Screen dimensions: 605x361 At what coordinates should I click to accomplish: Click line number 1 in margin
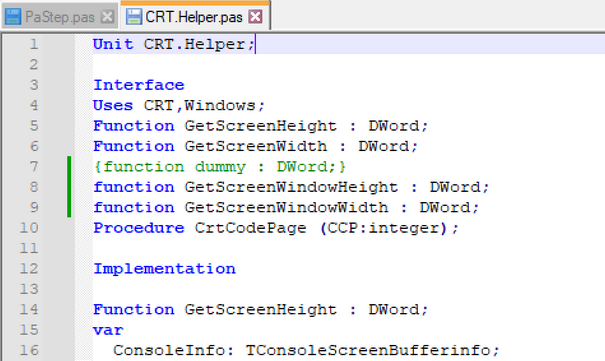click(34, 44)
